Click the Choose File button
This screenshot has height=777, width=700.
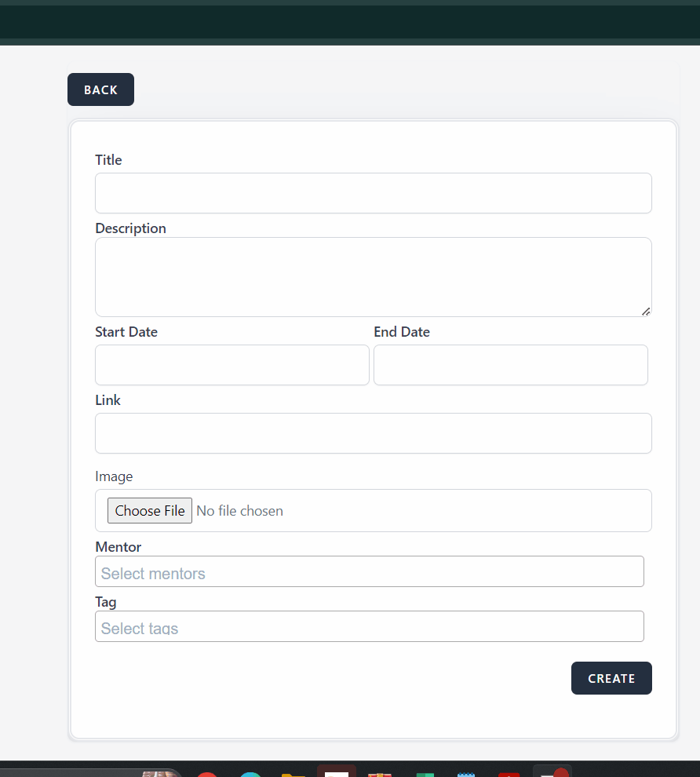point(150,511)
